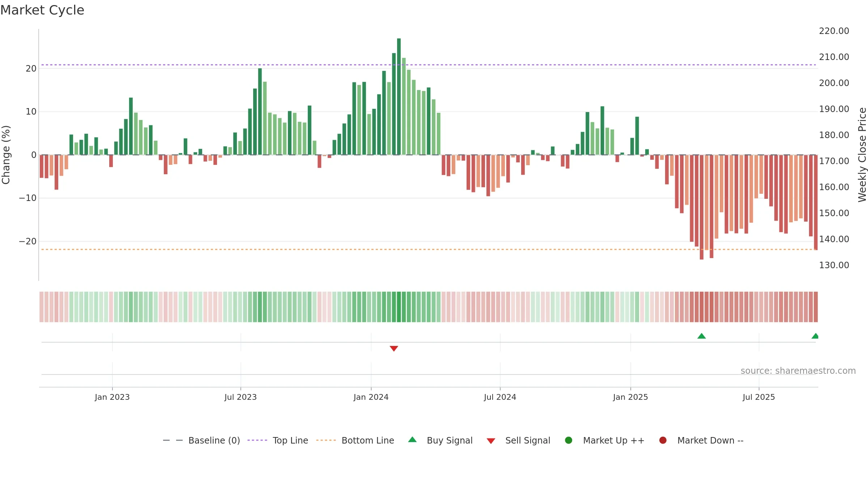Viewport: 868px width, 488px height.
Task: Toggle the Buy Signal legend entry
Action: point(440,440)
